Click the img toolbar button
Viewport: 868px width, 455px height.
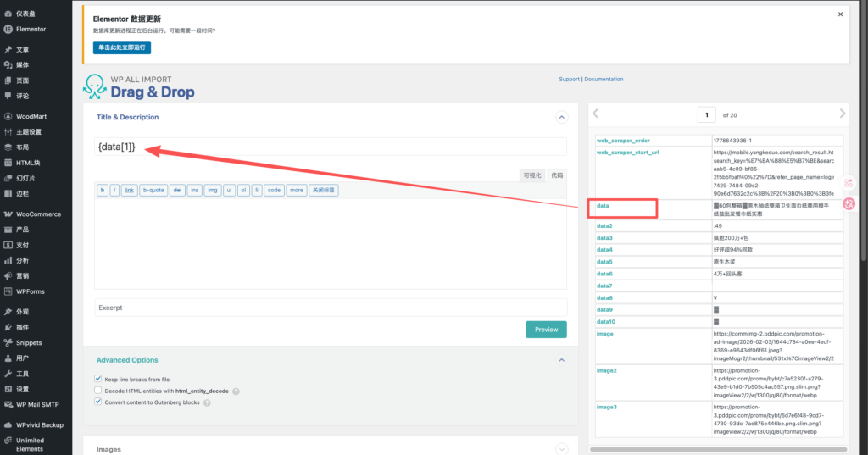pyautogui.click(x=213, y=191)
